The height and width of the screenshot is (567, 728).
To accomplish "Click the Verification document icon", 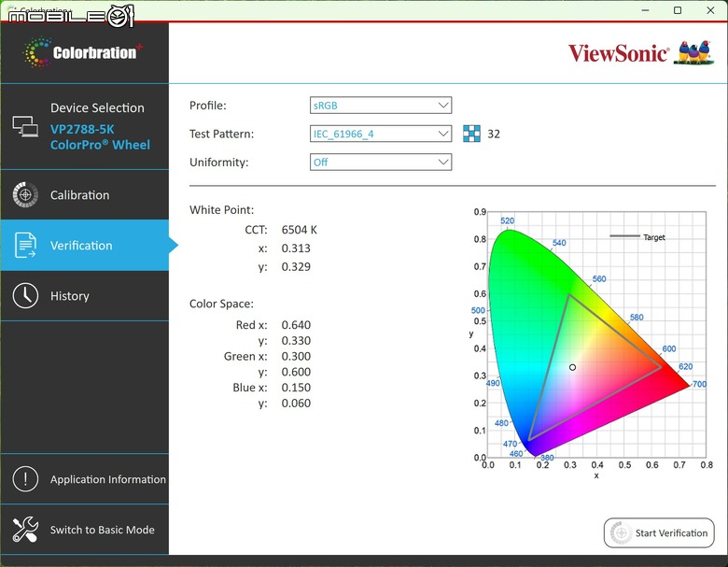I will point(25,245).
